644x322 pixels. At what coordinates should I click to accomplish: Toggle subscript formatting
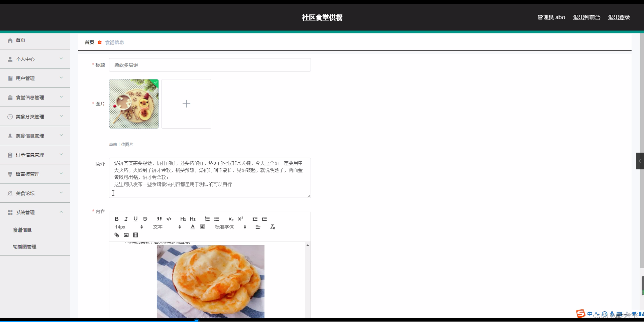coord(231,219)
